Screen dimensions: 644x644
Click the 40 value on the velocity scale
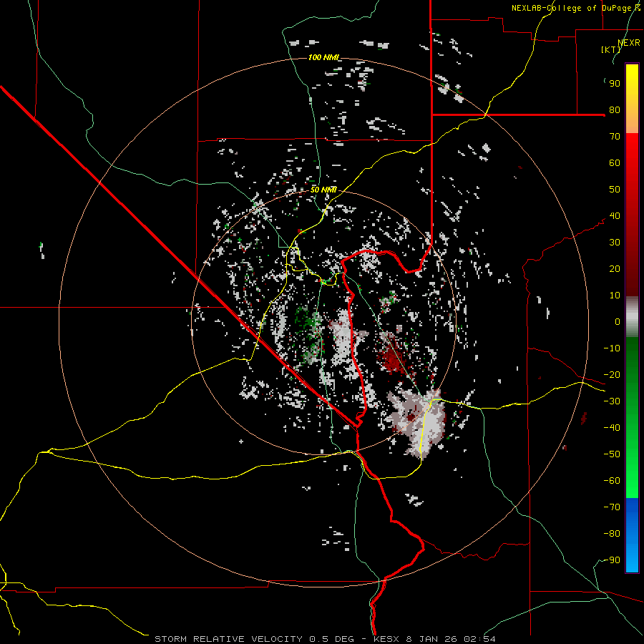click(x=615, y=216)
